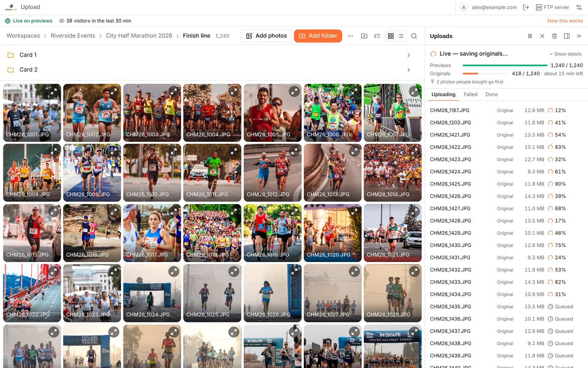Toggle the side panel layout icon
The image size is (588, 368).
tap(566, 36)
